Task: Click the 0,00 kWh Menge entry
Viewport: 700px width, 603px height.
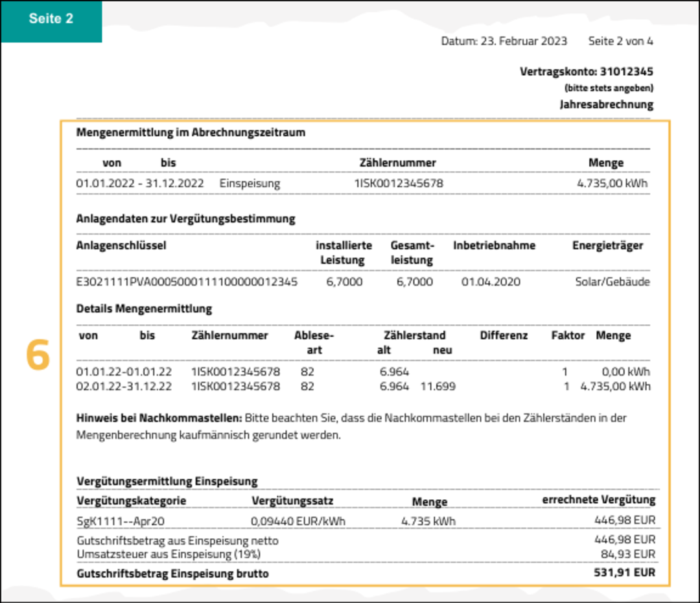Action: coord(625,372)
